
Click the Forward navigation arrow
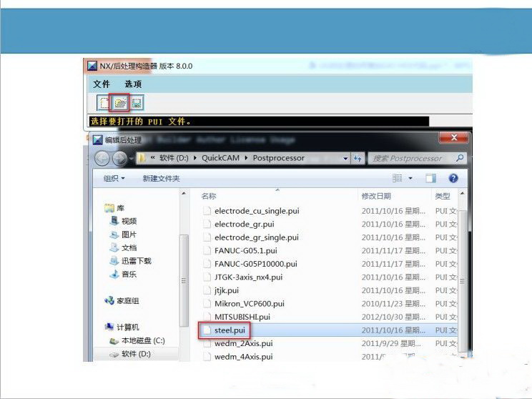[x=119, y=158]
